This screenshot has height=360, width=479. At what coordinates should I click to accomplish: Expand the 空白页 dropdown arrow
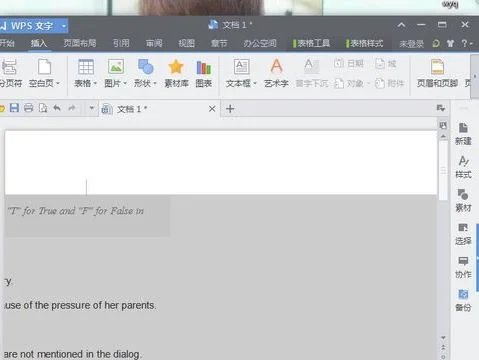tap(58, 83)
